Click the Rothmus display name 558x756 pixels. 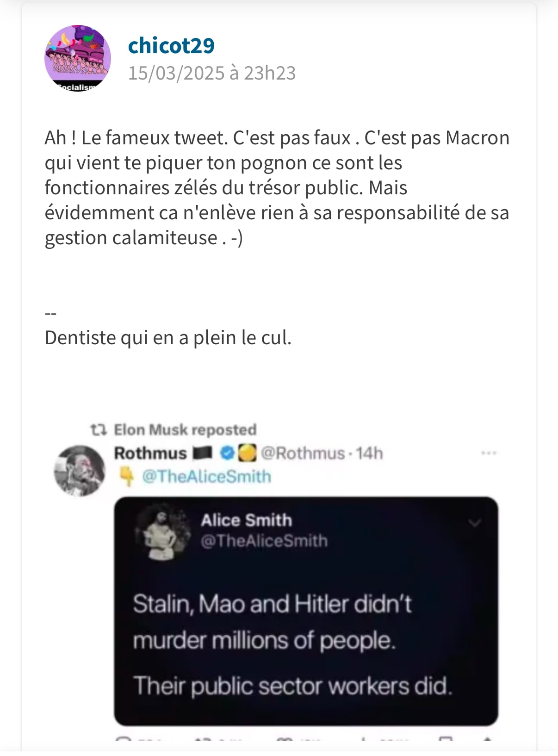click(x=150, y=453)
